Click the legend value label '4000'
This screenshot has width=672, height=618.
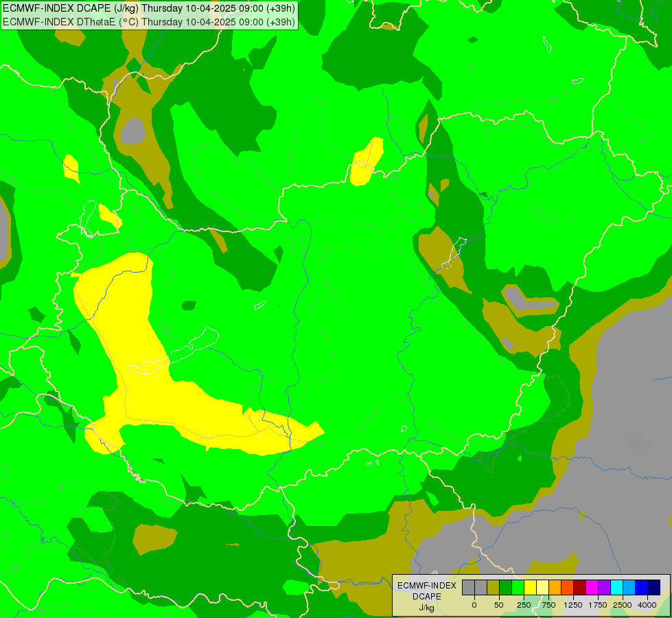647,605
